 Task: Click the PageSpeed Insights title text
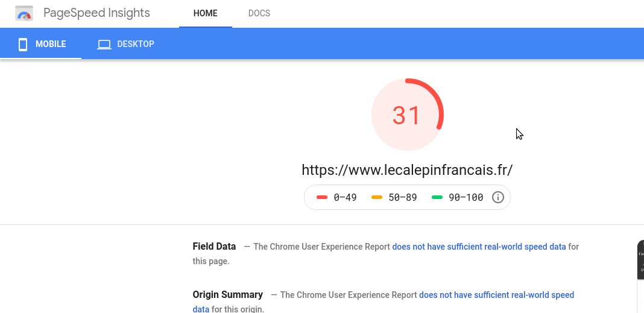click(x=96, y=13)
